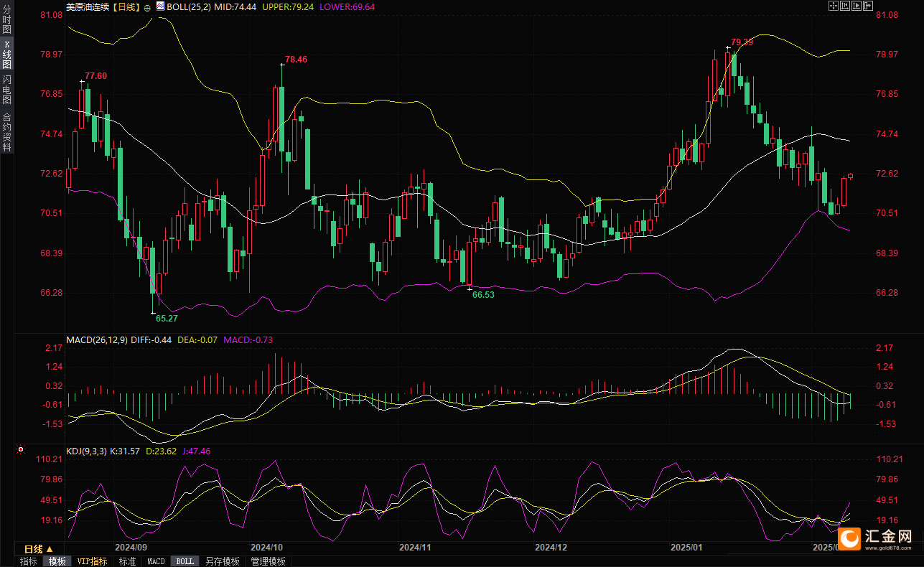924x567 pixels.
Task: Click the MACD:-0.73 readout
Action: click(248, 339)
